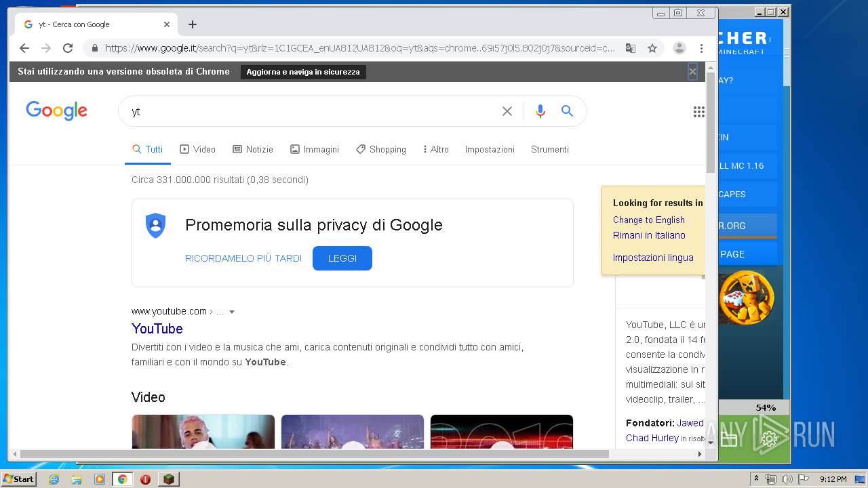Click RICORDAMELO PIÙ TARDI link
The image size is (868, 488).
(x=243, y=258)
